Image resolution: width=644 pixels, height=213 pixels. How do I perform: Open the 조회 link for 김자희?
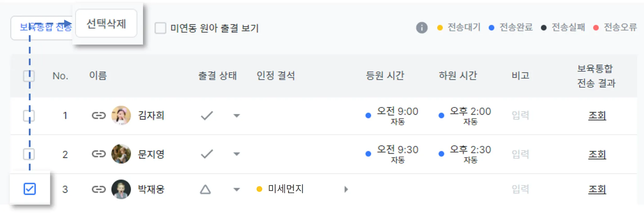pos(597,116)
